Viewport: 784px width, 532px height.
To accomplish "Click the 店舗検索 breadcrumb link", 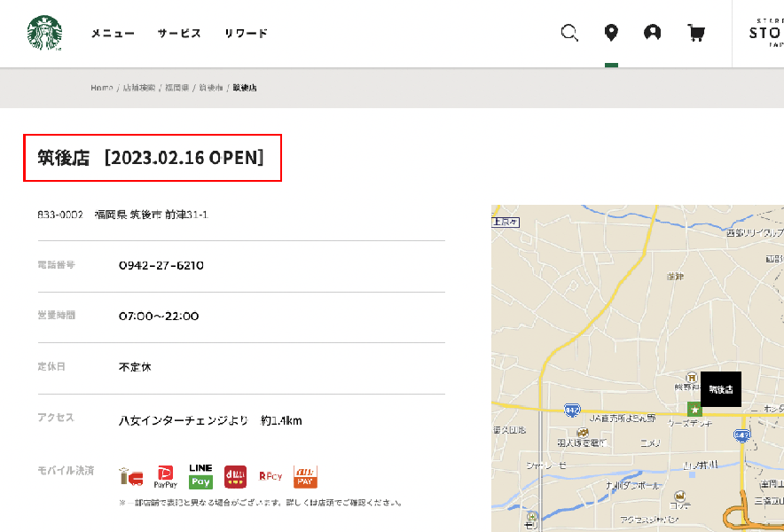I will tap(138, 88).
